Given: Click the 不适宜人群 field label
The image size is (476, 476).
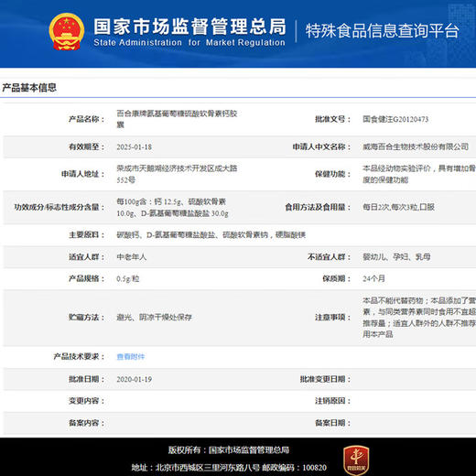Looking at the screenshot, I should click(x=329, y=257).
